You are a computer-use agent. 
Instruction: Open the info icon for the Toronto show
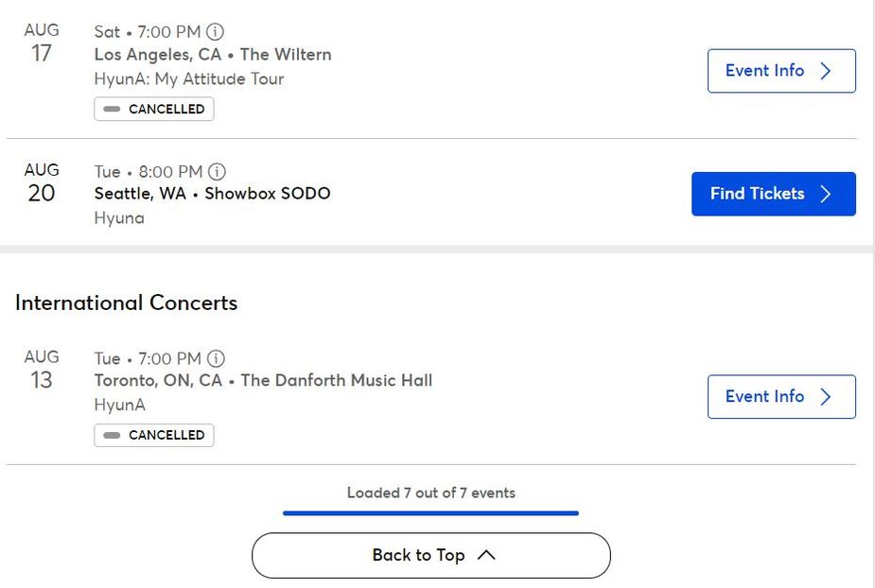coord(216,359)
